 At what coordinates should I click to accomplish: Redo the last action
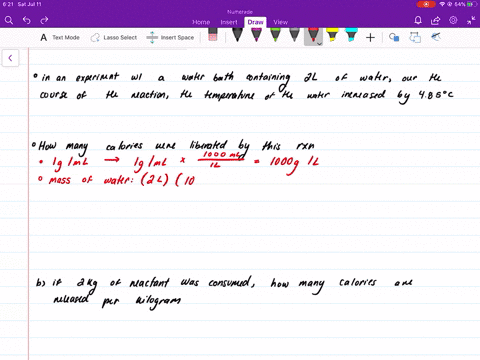point(44,20)
